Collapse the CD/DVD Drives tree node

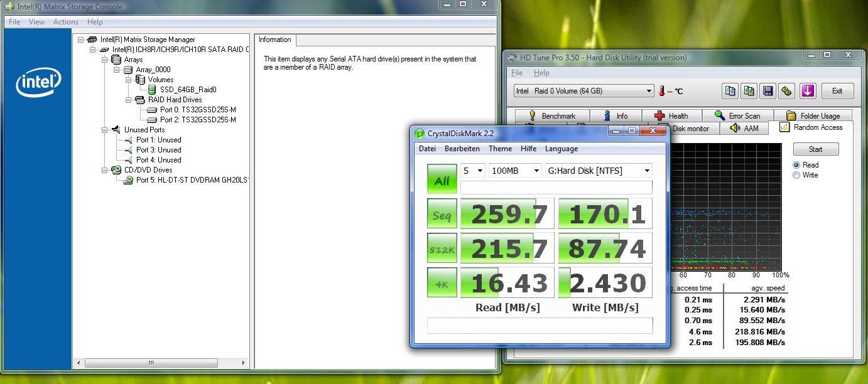point(105,170)
